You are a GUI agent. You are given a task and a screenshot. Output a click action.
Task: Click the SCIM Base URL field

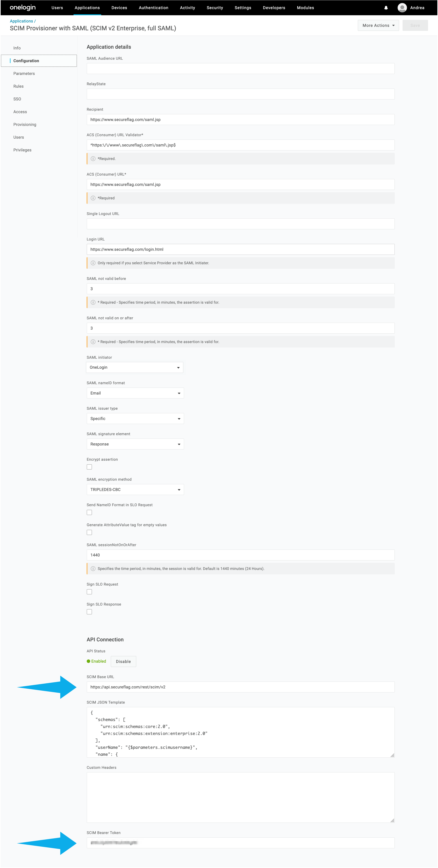(240, 687)
